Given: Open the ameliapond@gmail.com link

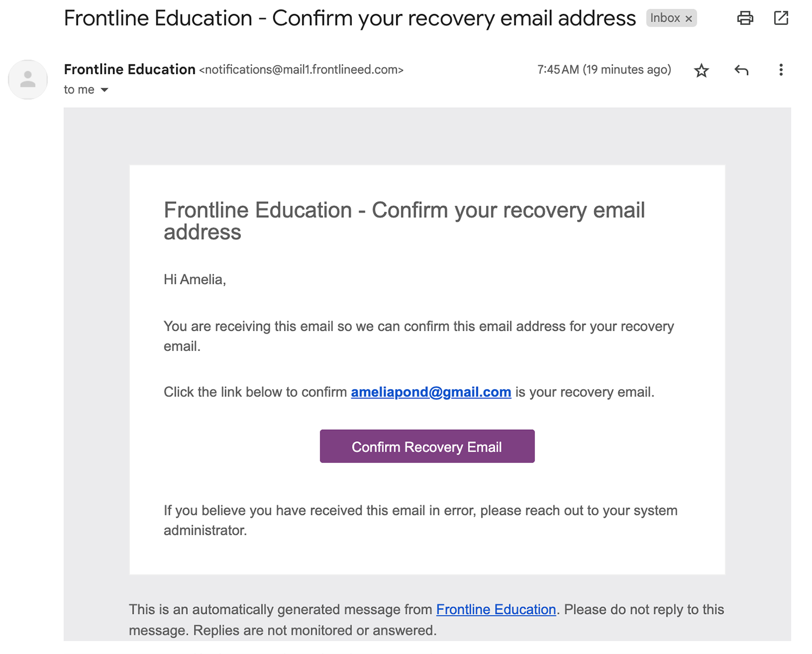Looking at the screenshot, I should click(x=431, y=392).
